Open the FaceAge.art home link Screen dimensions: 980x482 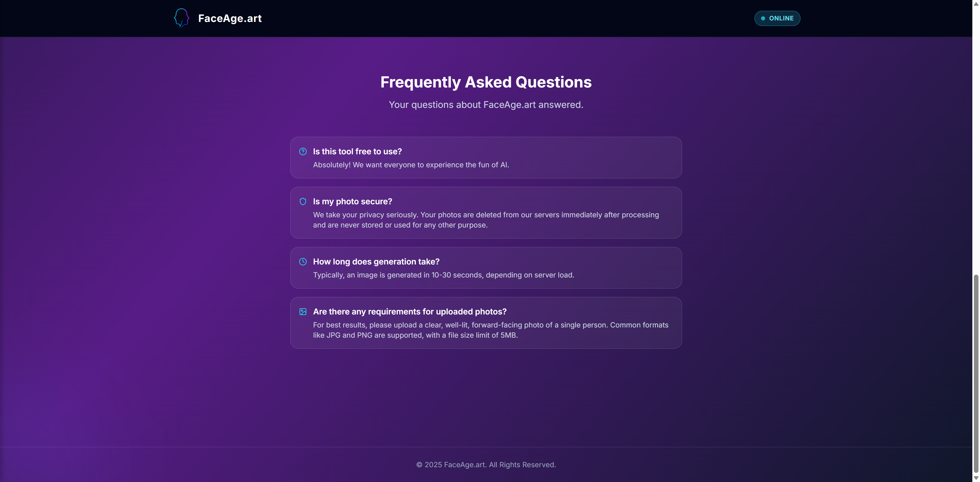[230, 18]
